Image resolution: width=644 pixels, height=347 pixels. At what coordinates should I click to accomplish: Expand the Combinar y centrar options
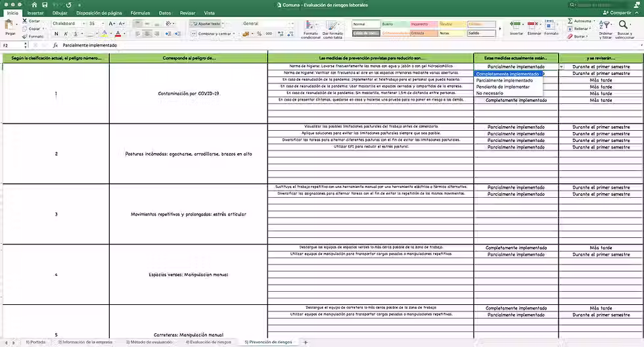point(234,34)
